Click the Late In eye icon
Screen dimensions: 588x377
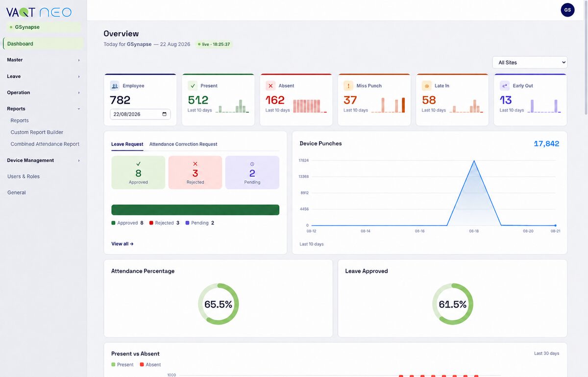tap(426, 86)
